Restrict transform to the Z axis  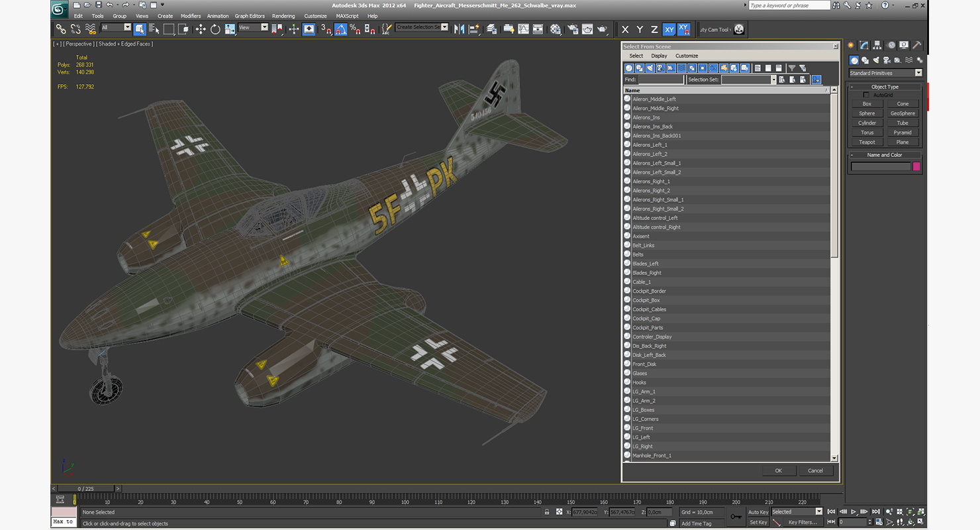(654, 29)
